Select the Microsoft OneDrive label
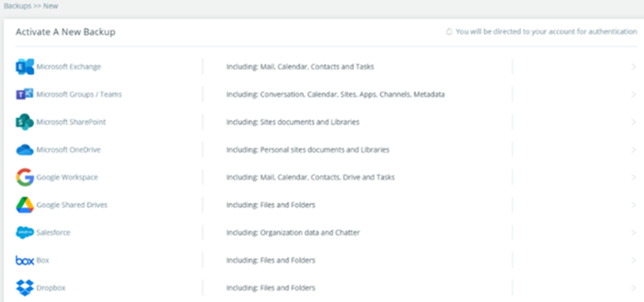The width and height of the screenshot is (644, 302). click(x=69, y=150)
